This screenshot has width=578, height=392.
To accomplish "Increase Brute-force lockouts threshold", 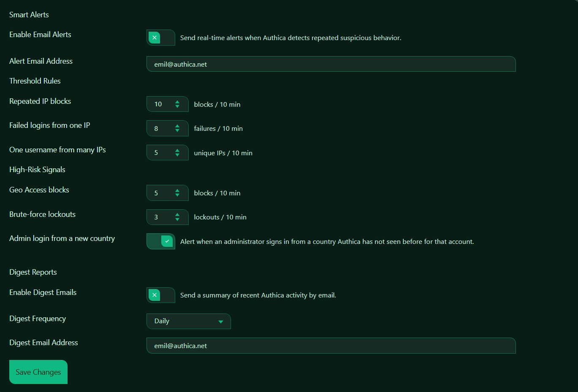I will coord(177,215).
